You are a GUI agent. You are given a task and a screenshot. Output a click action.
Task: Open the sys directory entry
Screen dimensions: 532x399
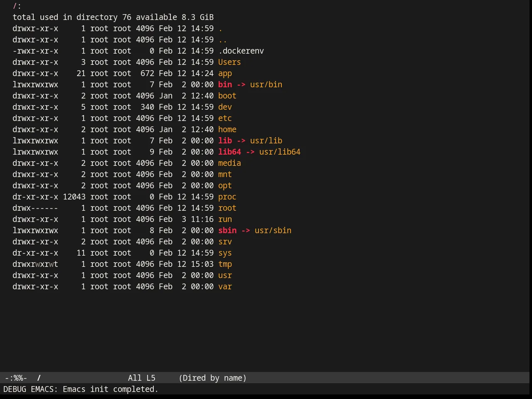[225, 253]
